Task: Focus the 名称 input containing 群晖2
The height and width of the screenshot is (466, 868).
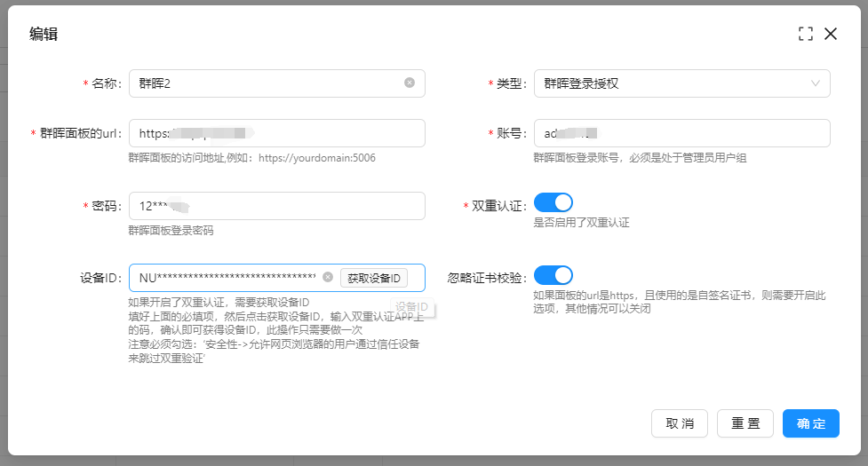Action: 267,83
